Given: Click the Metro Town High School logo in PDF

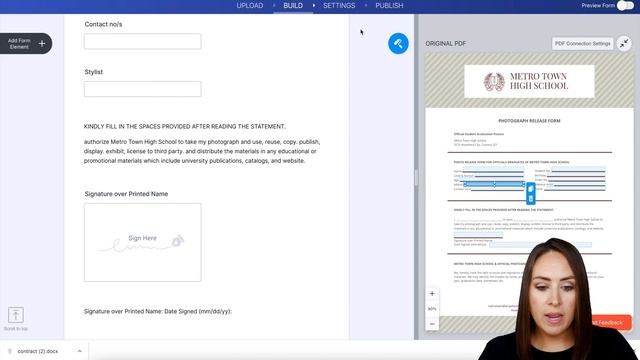Looking at the screenshot, I should [529, 81].
